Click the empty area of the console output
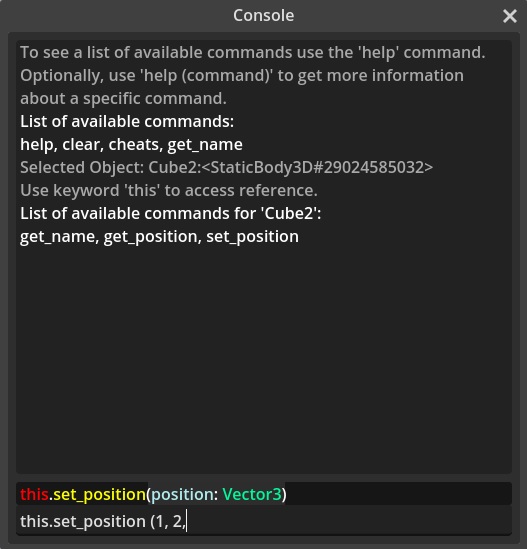The image size is (527, 549). click(x=264, y=357)
